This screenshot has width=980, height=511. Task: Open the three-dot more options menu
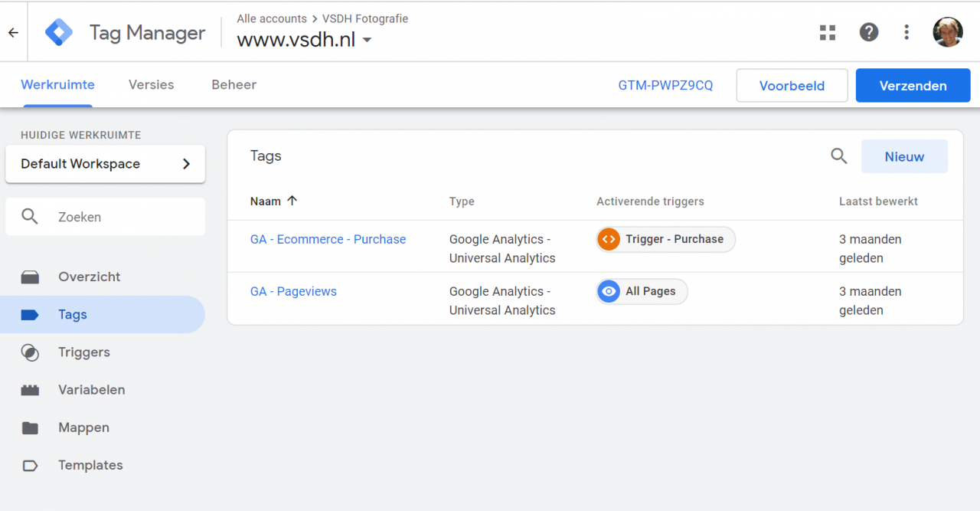pyautogui.click(x=906, y=32)
